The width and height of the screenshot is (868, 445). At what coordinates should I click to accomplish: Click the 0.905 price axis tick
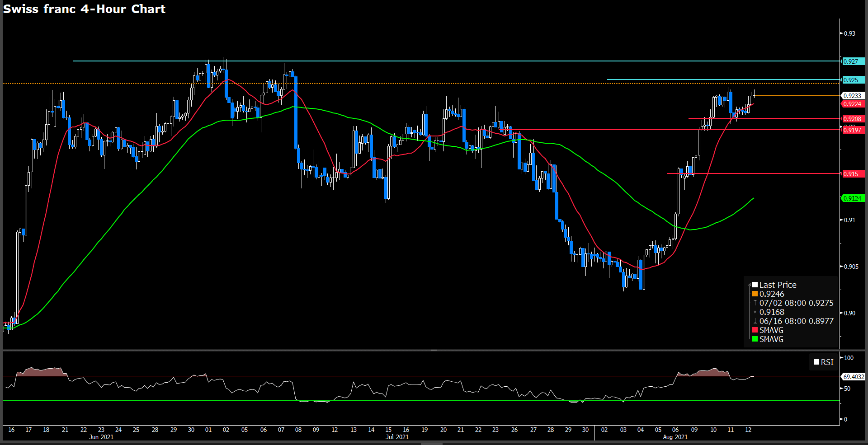pyautogui.click(x=851, y=267)
